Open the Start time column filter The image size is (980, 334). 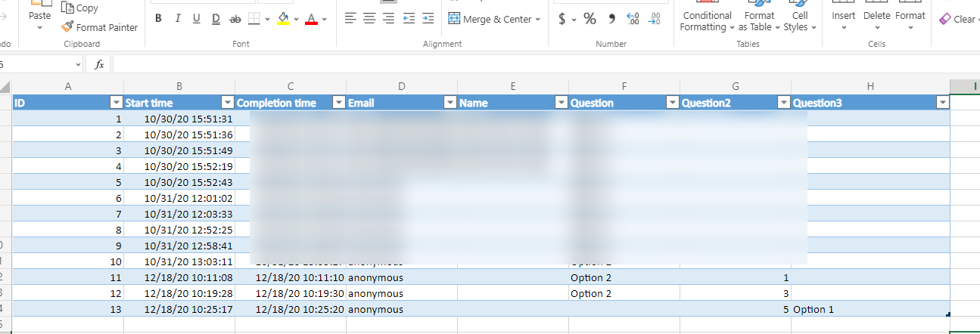(x=228, y=103)
